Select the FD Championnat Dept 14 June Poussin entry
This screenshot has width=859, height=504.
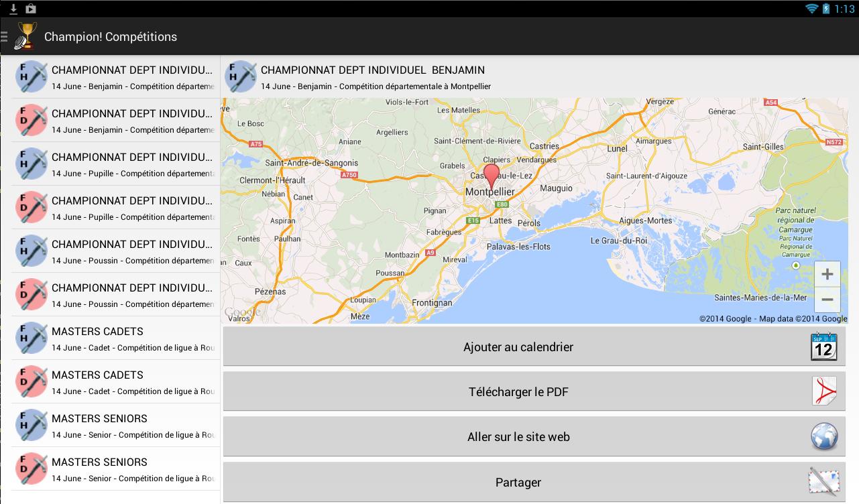(x=115, y=294)
